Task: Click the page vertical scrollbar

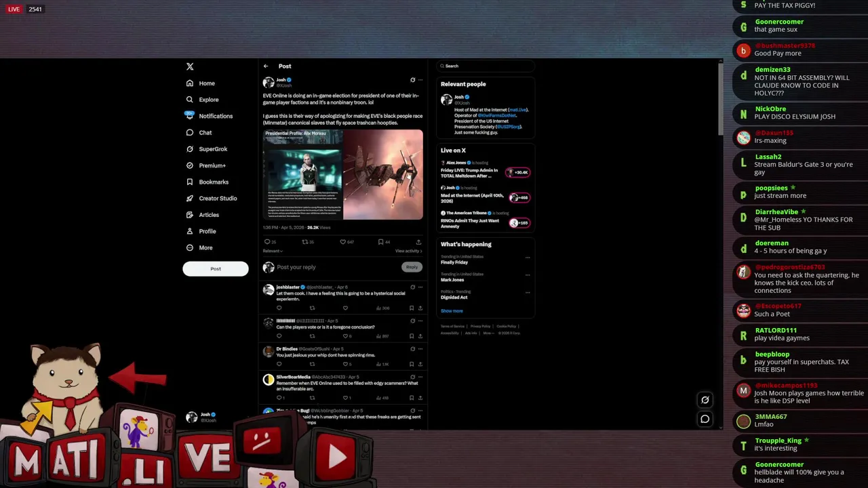Action: (x=720, y=98)
